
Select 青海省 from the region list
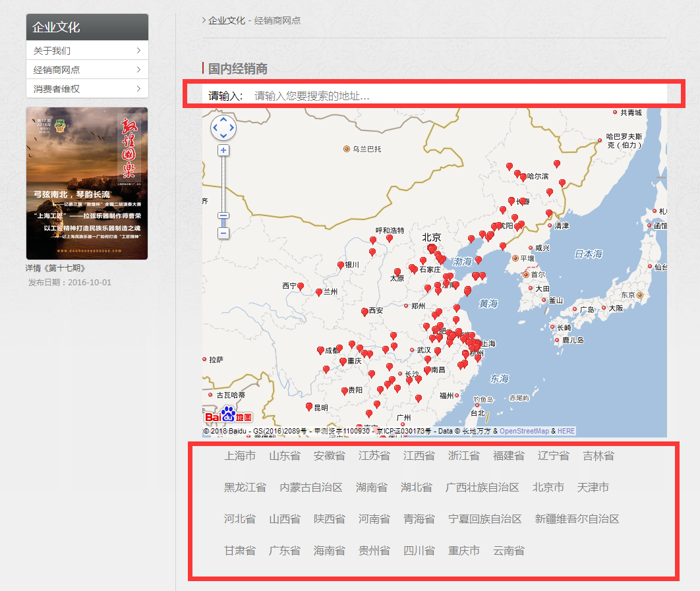pyautogui.click(x=419, y=519)
